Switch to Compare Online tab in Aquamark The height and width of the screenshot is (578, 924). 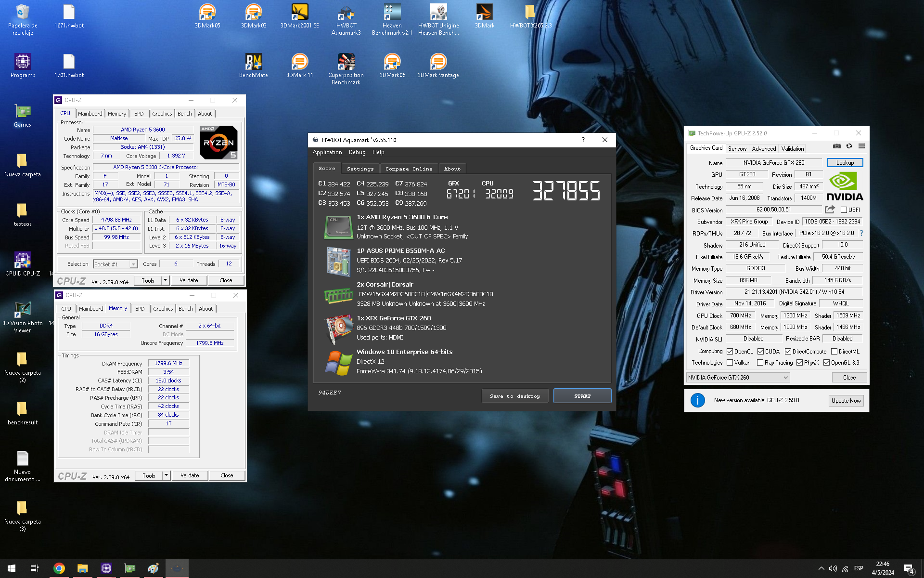coord(409,169)
